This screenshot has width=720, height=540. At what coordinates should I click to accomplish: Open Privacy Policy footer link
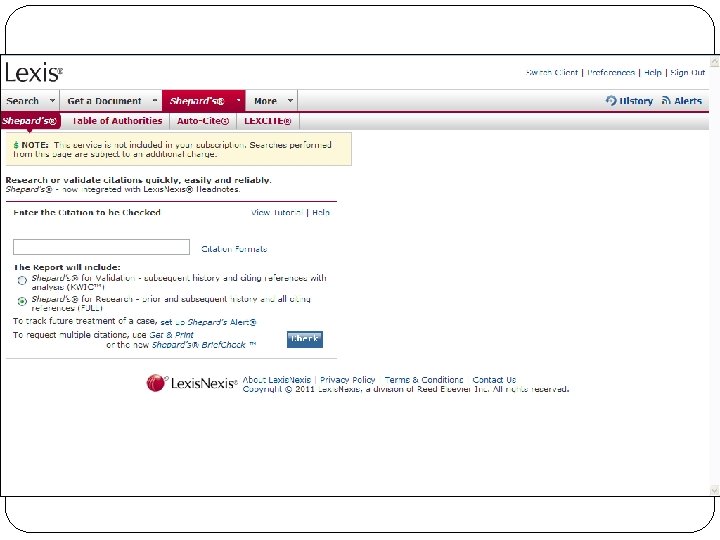348,380
